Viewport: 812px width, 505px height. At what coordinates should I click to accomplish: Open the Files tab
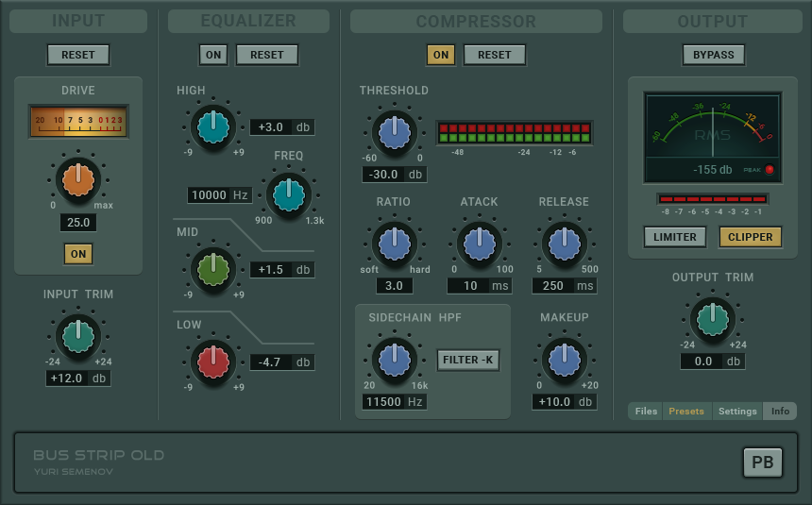[x=646, y=412]
